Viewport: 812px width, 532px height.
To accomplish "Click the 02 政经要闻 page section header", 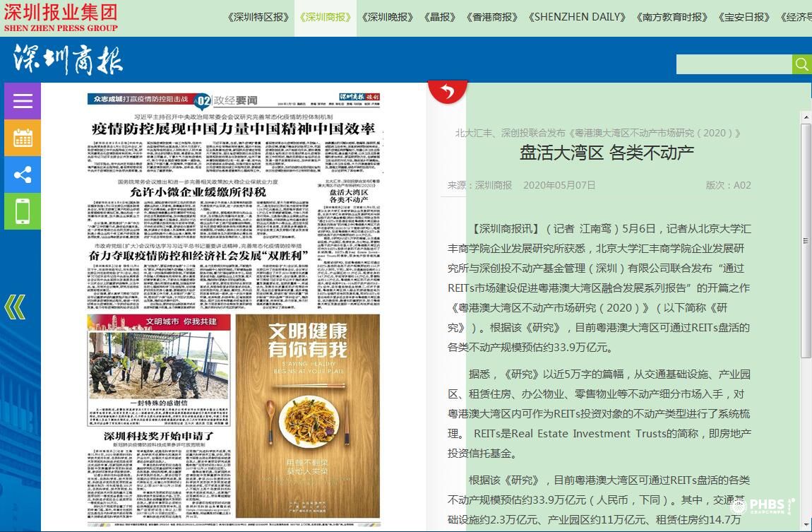I will [225, 100].
